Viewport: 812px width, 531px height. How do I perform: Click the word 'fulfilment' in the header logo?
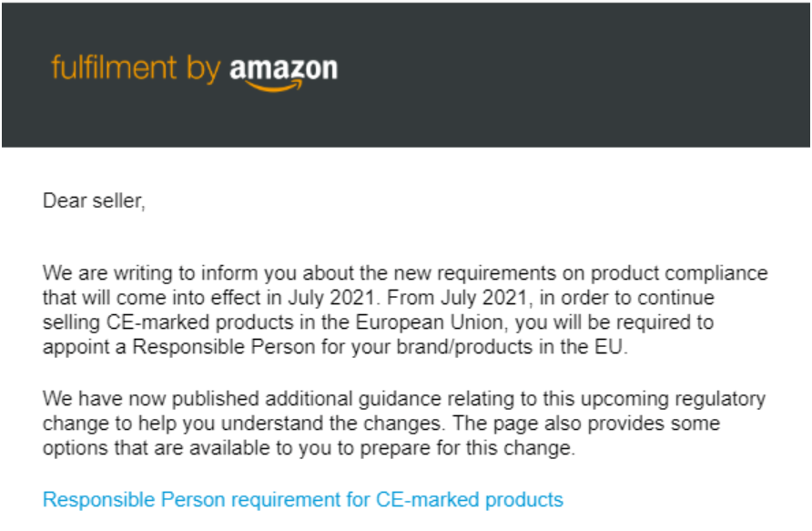114,68
